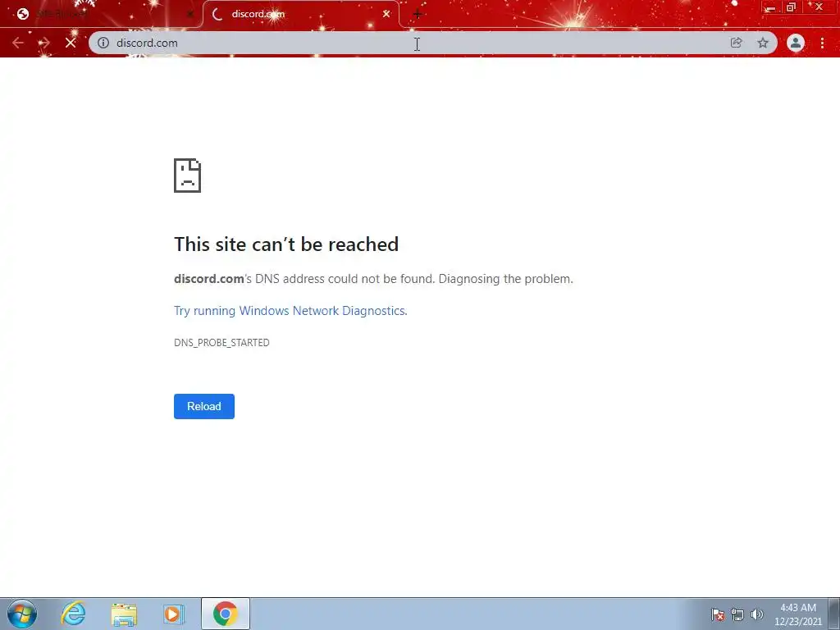Open a new tab with plus button
The width and height of the screenshot is (840, 630).
click(418, 14)
